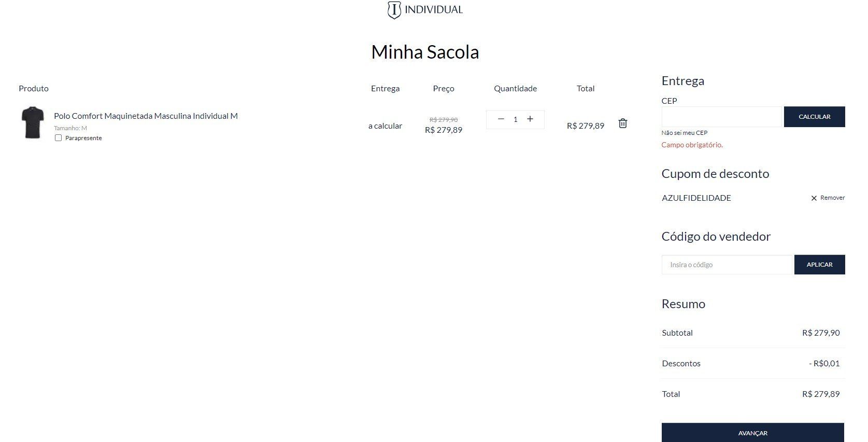Click the Individual shield logo icon
Screen dimensions: 868x442
(394, 10)
